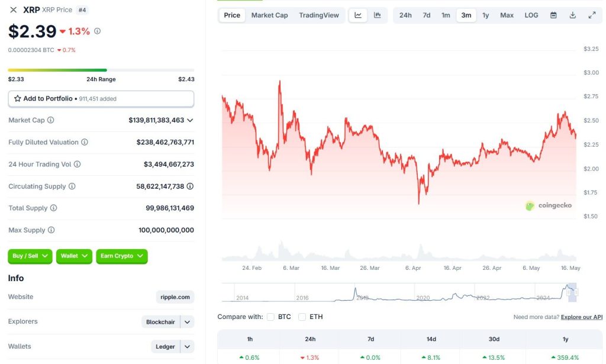This screenshot has height=364, width=606.
Task: Enable the BTC comparison checkbox
Action: [271, 317]
